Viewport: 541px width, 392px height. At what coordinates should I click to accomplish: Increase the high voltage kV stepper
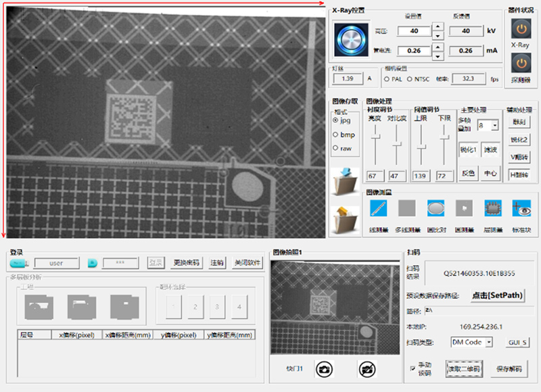point(437,28)
